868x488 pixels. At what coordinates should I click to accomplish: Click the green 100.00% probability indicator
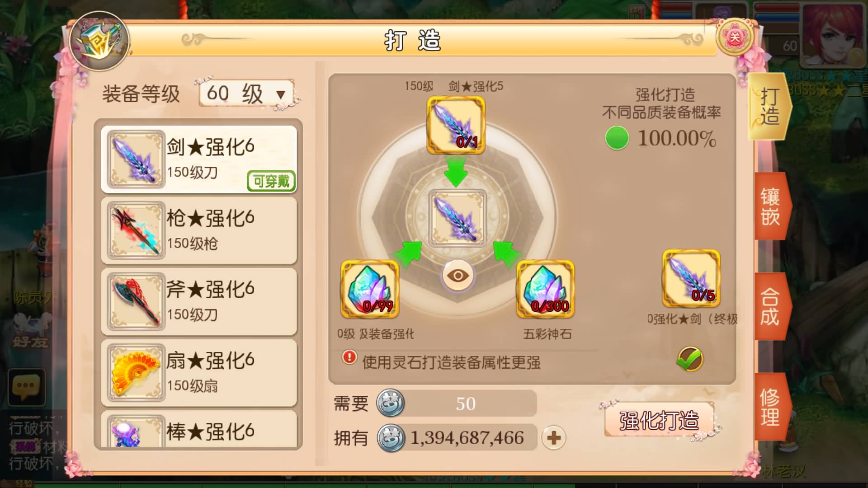pos(617,138)
